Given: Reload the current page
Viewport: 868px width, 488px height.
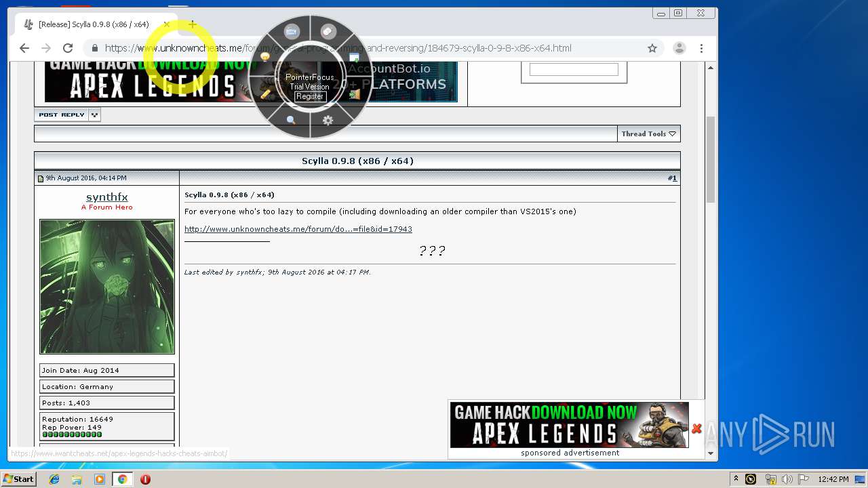Looking at the screenshot, I should click(68, 48).
